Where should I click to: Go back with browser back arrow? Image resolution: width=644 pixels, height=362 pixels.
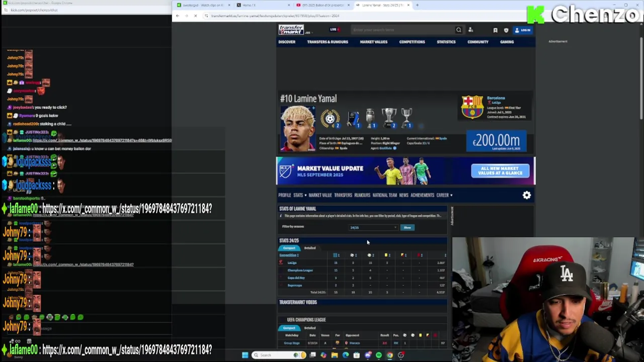tap(177, 16)
